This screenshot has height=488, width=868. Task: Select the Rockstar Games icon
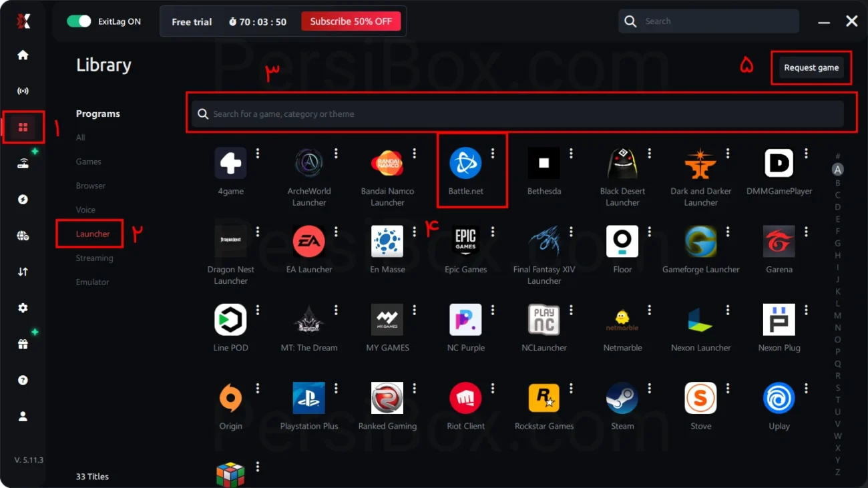tap(544, 398)
